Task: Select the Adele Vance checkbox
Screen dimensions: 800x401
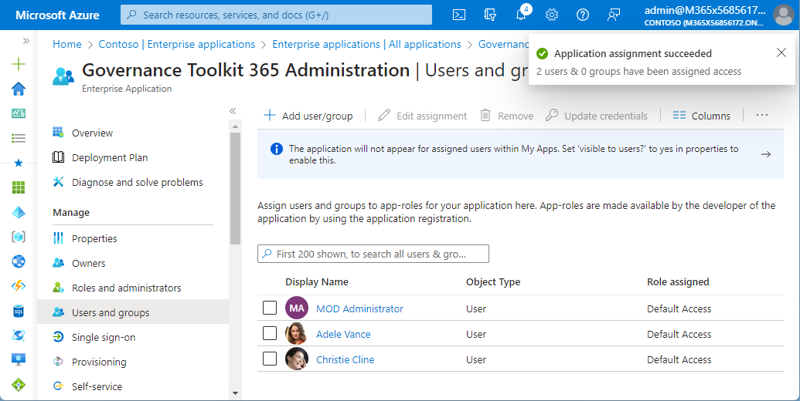Action: [x=270, y=334]
